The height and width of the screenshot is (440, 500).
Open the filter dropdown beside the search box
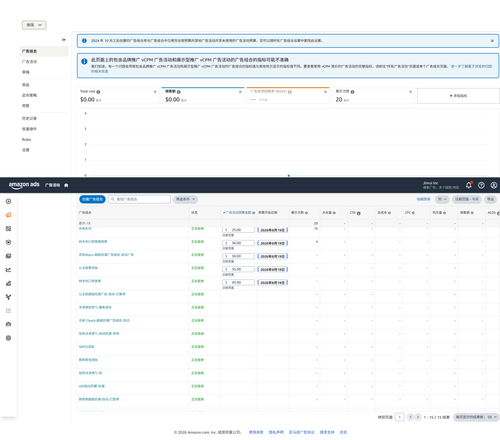(185, 199)
